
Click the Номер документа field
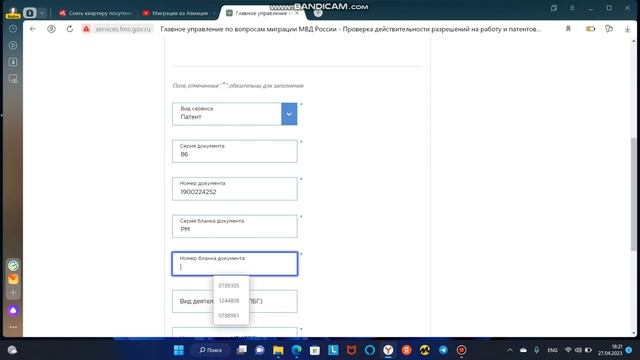(x=235, y=189)
